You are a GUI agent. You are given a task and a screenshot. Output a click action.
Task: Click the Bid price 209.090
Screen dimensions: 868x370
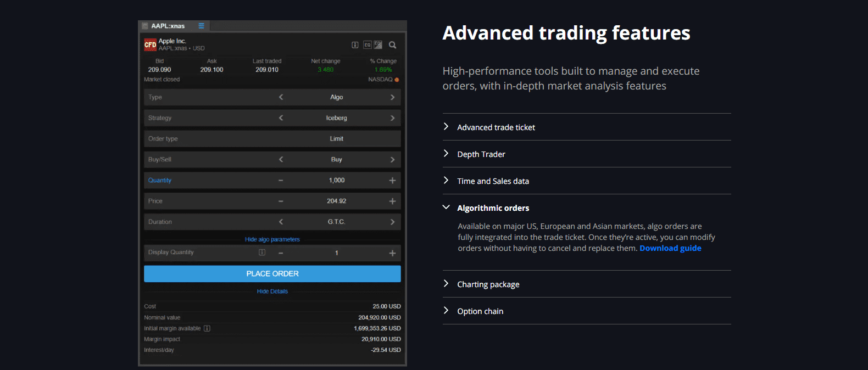[x=159, y=70]
